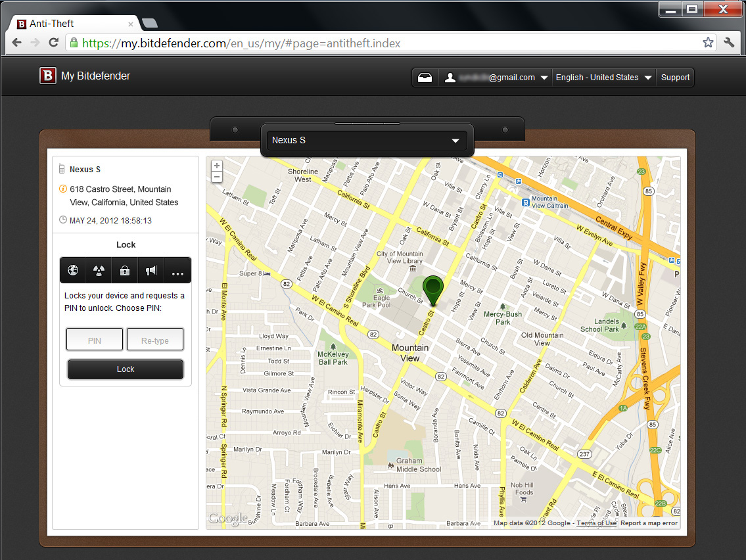746x560 pixels.
Task: Select the megaphone Scream alert icon
Action: (x=151, y=271)
